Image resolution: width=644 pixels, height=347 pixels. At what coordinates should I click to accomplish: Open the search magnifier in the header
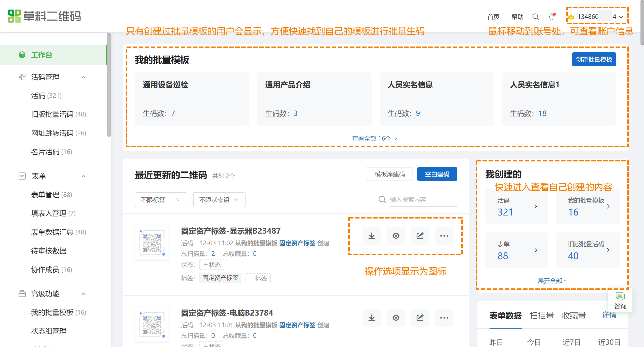(x=536, y=17)
